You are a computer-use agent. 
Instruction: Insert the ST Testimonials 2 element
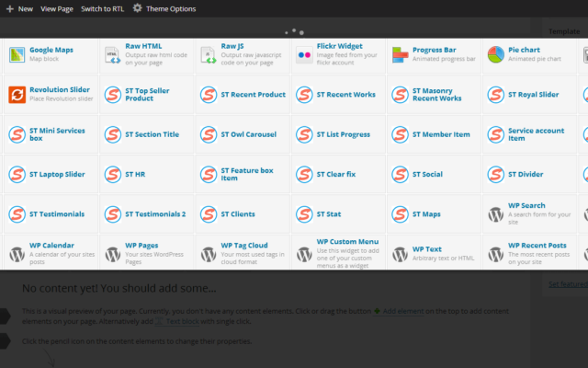[x=147, y=214]
